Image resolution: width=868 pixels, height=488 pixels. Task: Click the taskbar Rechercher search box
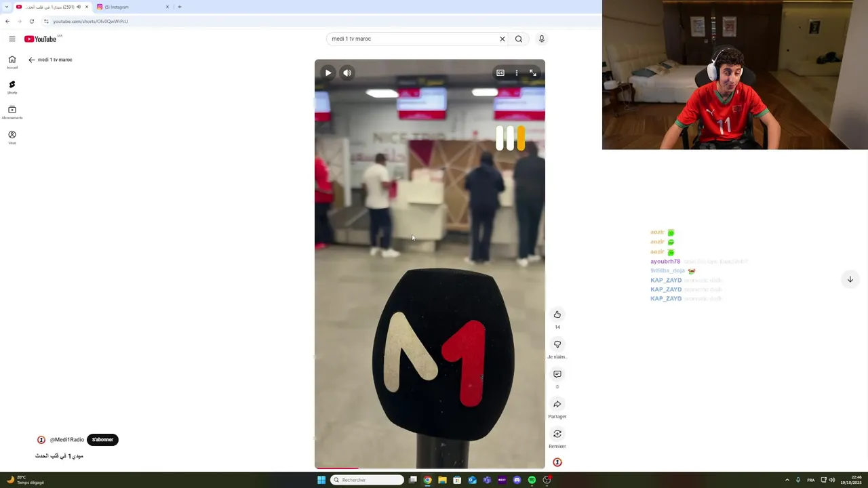coord(367,480)
